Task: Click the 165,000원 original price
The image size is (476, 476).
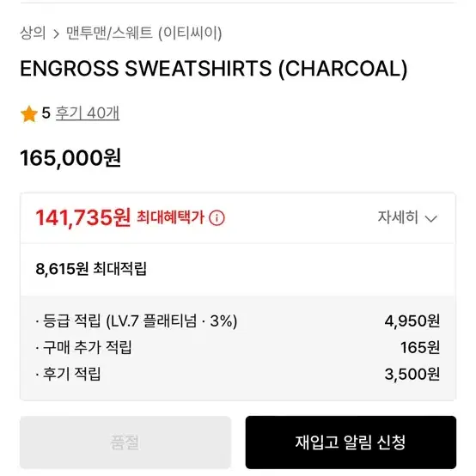Action: coord(70,158)
